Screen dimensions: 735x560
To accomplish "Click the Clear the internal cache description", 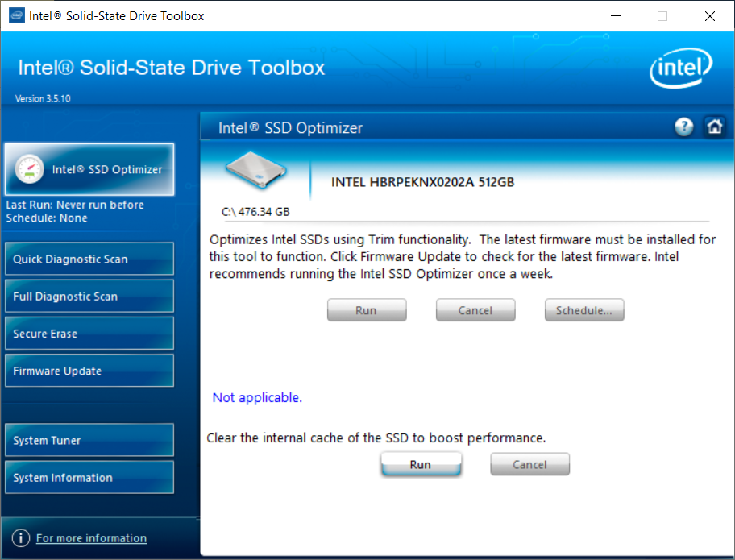I will coord(376,438).
